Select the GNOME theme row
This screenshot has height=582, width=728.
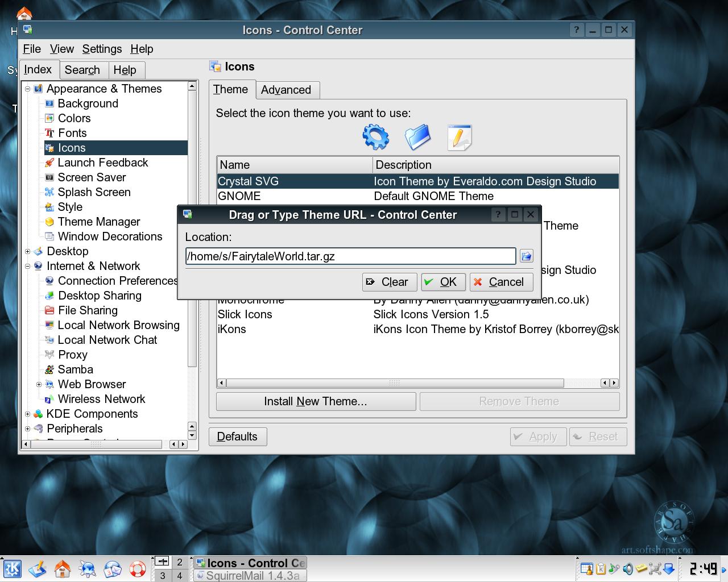(x=418, y=196)
